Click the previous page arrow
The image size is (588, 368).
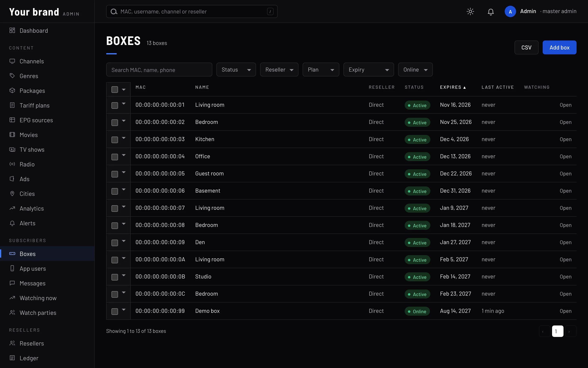coord(545,331)
